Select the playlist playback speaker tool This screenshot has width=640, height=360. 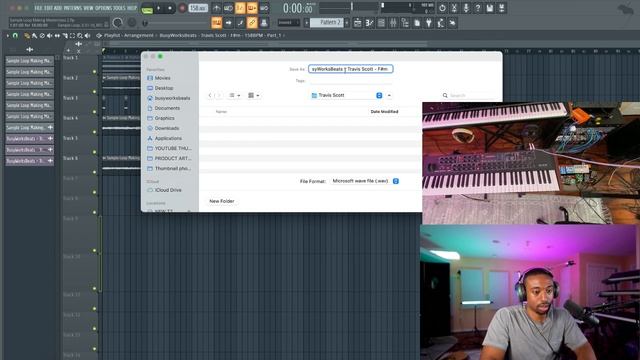(x=87, y=36)
